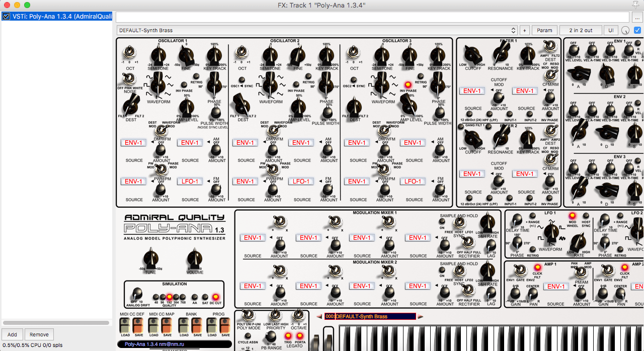Screen dimensions: 644x351
Task: Click the UI button
Action: coord(611,31)
